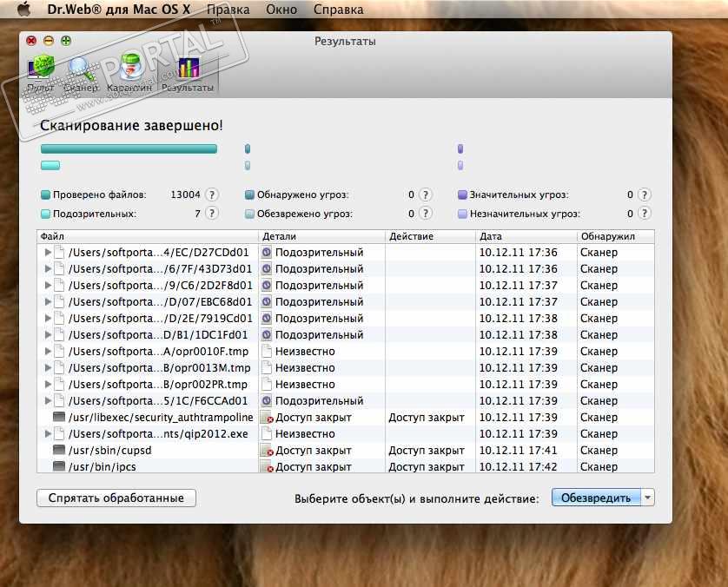Click the Спрятать обработанные button
The width and height of the screenshot is (728, 587).
(116, 498)
